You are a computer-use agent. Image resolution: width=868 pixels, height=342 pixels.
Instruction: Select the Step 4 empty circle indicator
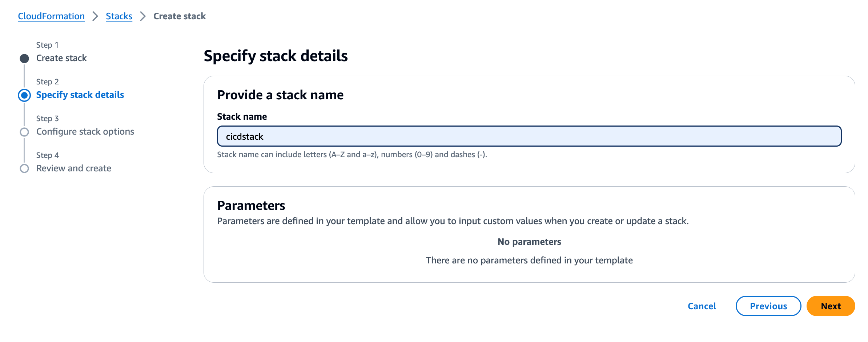click(24, 168)
